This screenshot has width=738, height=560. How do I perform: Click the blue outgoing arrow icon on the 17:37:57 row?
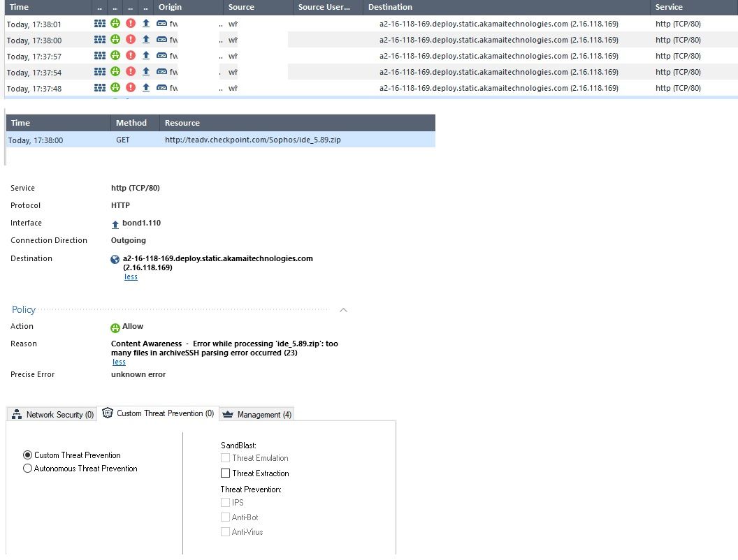pos(147,56)
